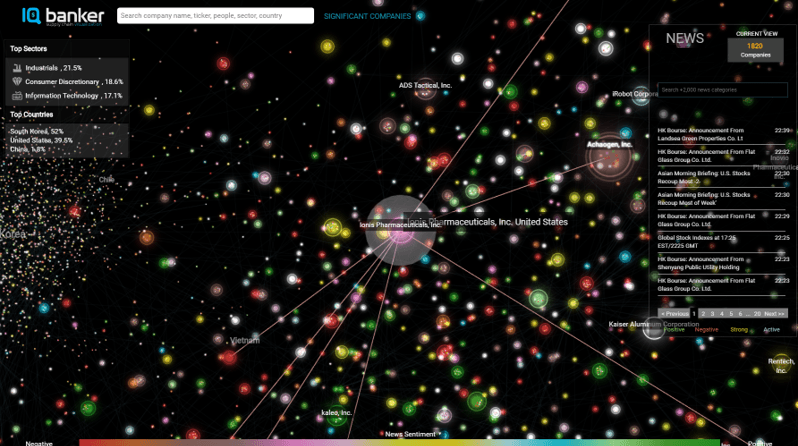Select United States, 39.5% country row

pos(42,141)
